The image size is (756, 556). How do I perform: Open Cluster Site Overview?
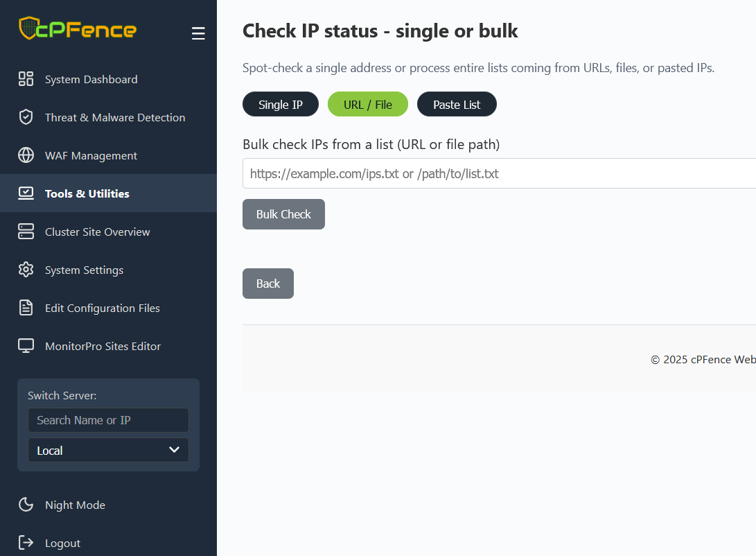pyautogui.click(x=109, y=232)
